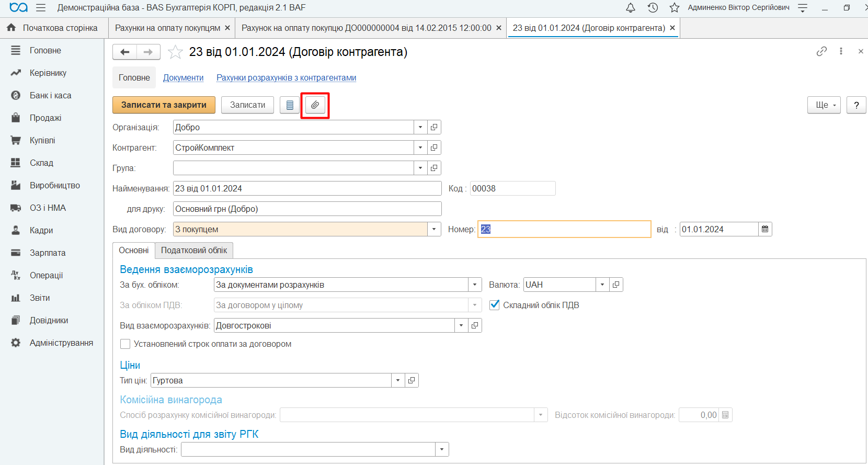868x465 pixels.
Task: Close the Рахунки на оплату покупцям tab
Action: [227, 28]
